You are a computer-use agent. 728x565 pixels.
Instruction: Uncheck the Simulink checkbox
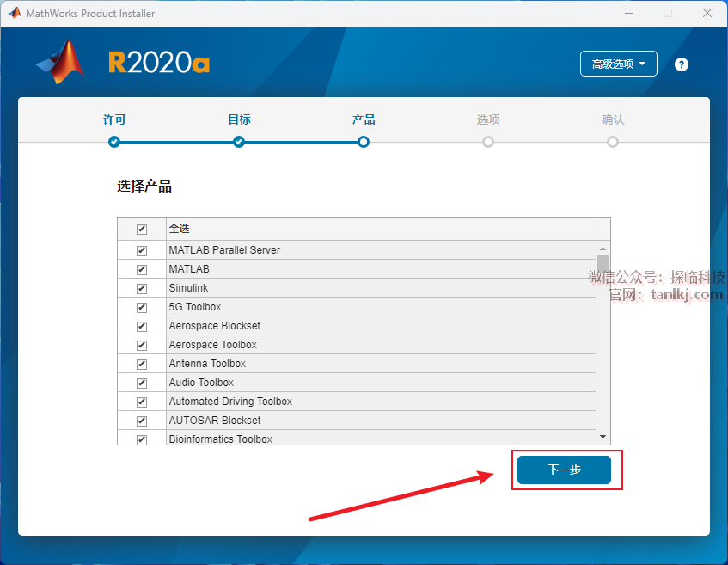tap(142, 289)
